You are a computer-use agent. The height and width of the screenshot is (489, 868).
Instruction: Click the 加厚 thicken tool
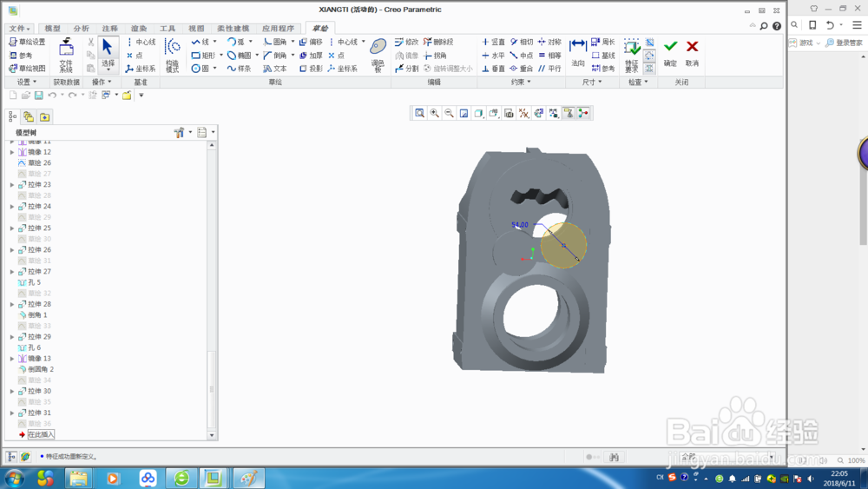click(311, 56)
